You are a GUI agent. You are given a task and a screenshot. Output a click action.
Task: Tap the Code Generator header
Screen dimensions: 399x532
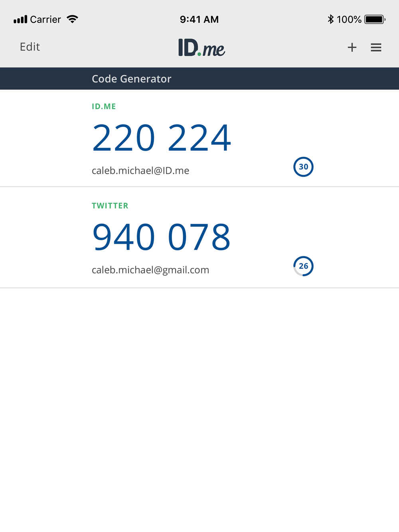(x=132, y=79)
